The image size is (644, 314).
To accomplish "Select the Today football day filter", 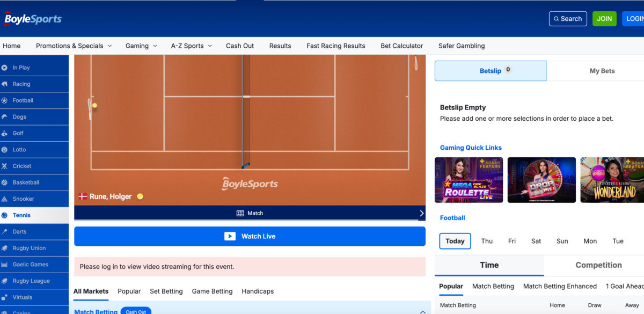I will click(x=455, y=241).
